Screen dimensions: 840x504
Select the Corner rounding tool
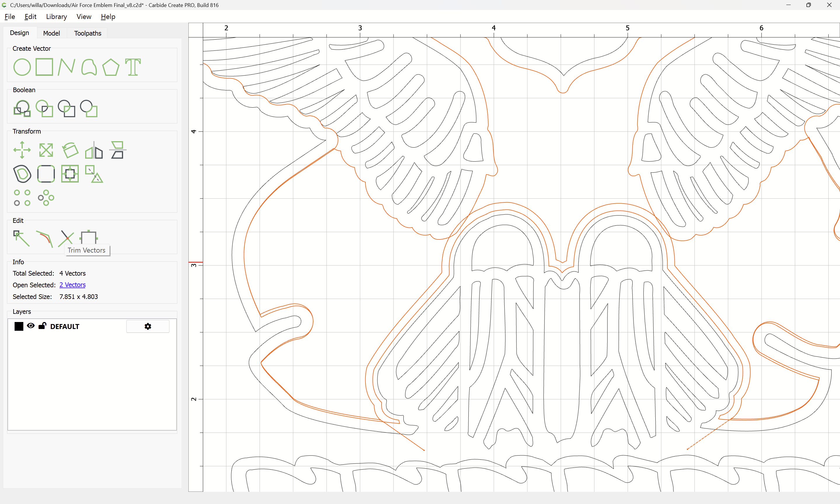tap(46, 174)
